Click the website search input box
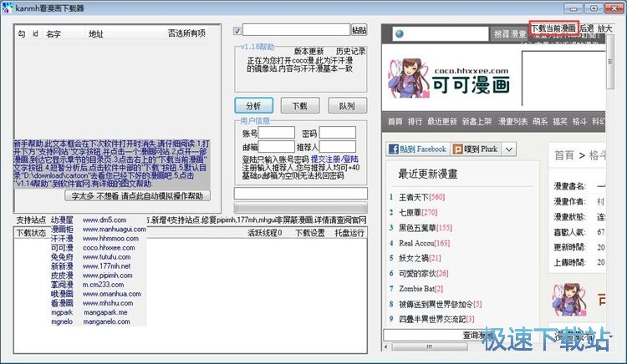The height and width of the screenshot is (364, 627). click(440, 34)
